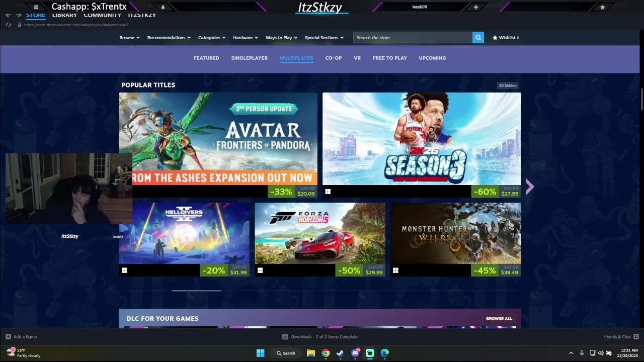Open Google Chrome from the taskbar
The image size is (644, 362).
[x=326, y=353]
